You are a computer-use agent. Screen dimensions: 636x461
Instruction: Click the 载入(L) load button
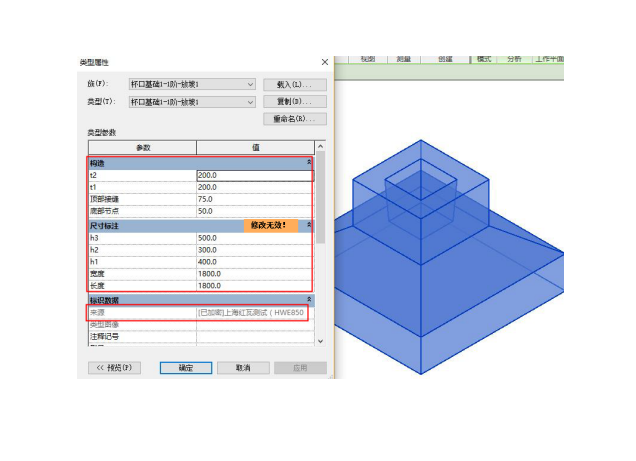click(x=294, y=84)
